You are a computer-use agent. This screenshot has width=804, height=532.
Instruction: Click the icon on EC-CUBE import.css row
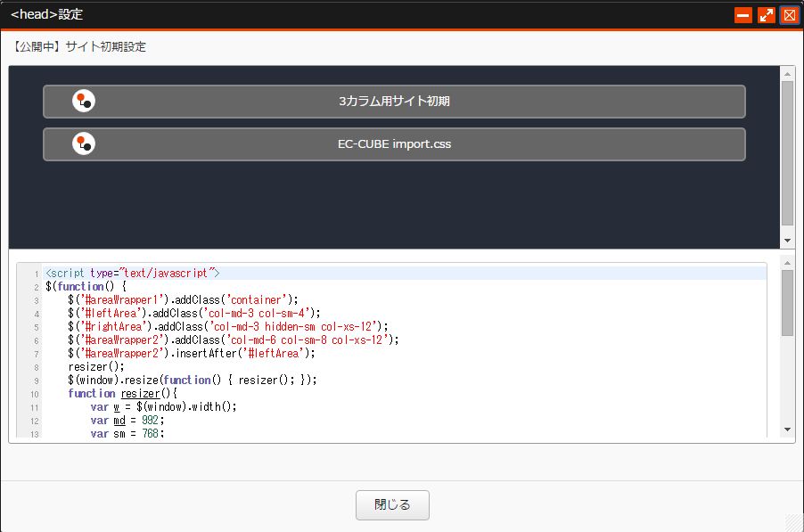coord(84,144)
